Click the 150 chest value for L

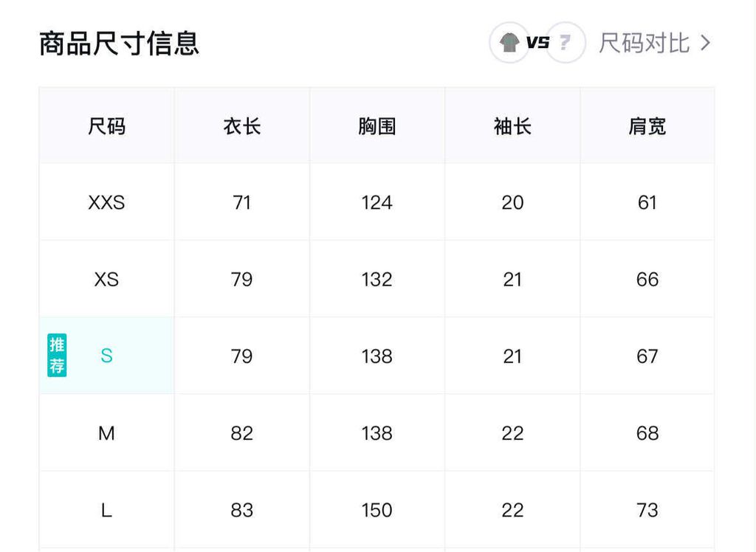[x=377, y=510]
